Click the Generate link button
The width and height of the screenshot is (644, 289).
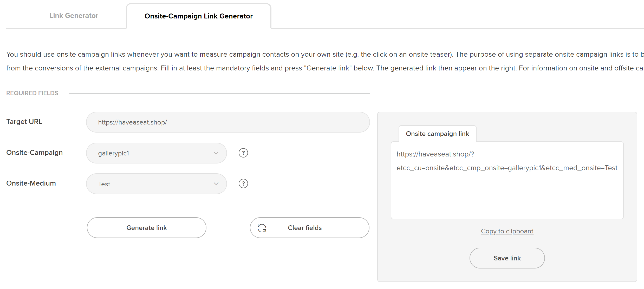click(147, 228)
